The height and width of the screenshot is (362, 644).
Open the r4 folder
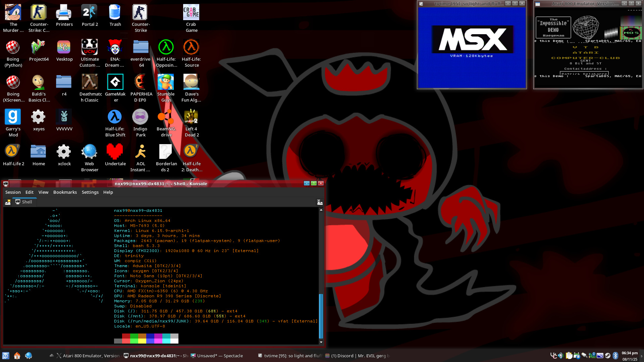64,85
